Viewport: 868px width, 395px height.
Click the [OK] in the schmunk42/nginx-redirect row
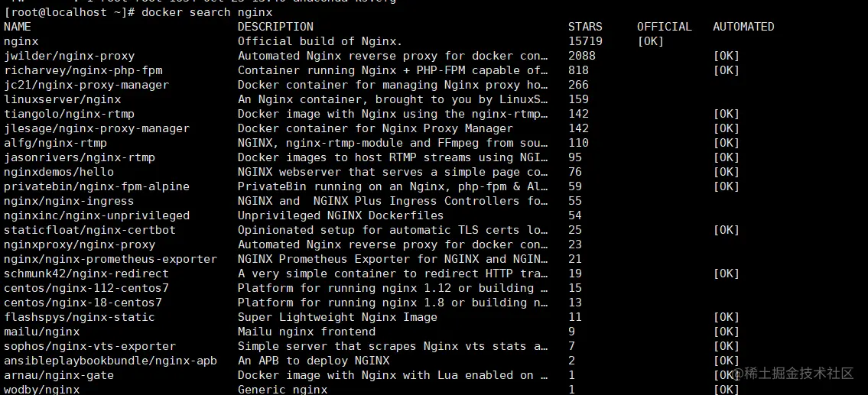pyautogui.click(x=727, y=274)
